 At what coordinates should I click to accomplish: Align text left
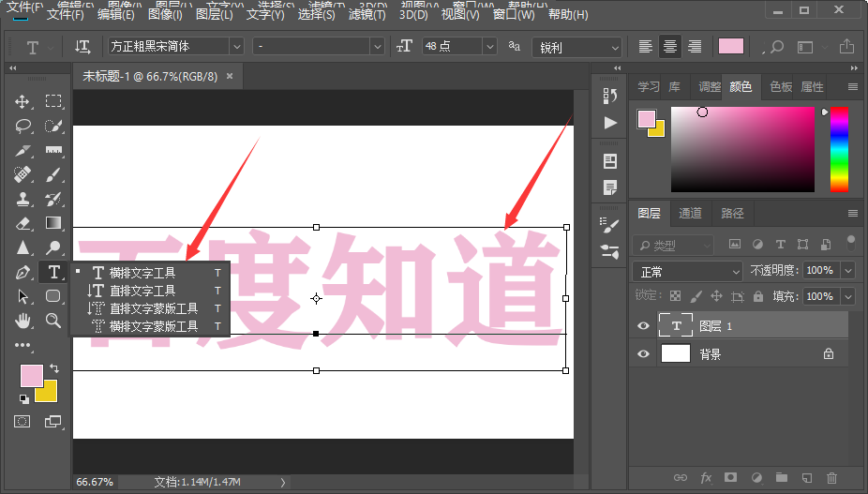pos(646,47)
